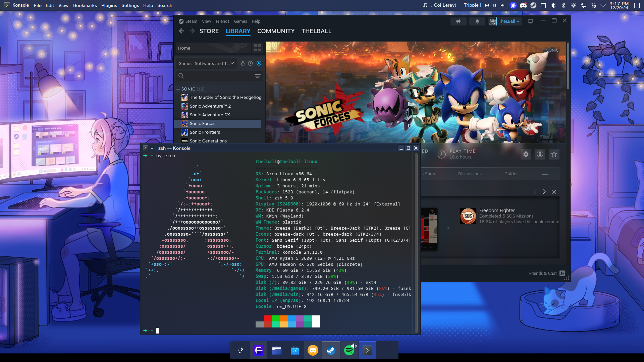The image size is (644, 362).
Task: Toggle the Linux penguin games filter
Action: (243, 63)
